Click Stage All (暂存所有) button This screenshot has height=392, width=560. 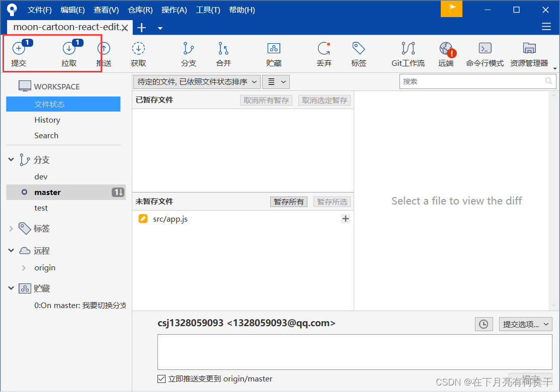point(289,202)
